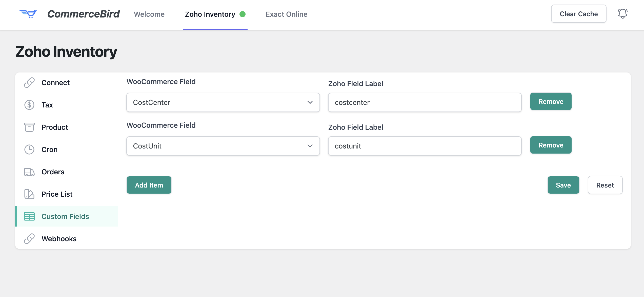Click the Connect link icon in sidebar

pos(29,83)
